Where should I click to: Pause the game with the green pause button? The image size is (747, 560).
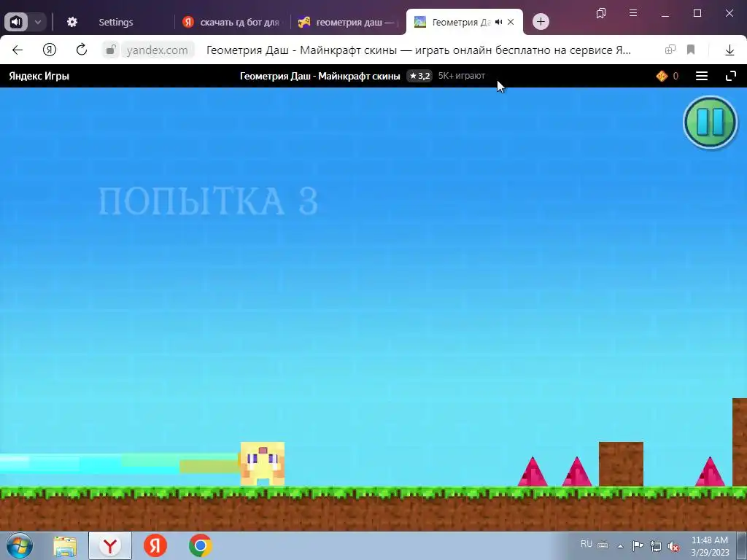(x=711, y=122)
